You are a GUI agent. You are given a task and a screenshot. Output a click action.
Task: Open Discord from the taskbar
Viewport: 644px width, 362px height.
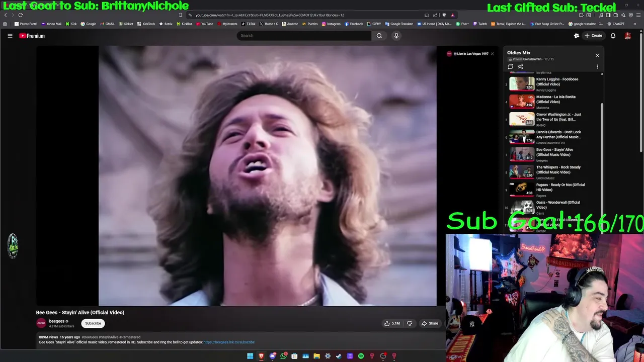273,356
